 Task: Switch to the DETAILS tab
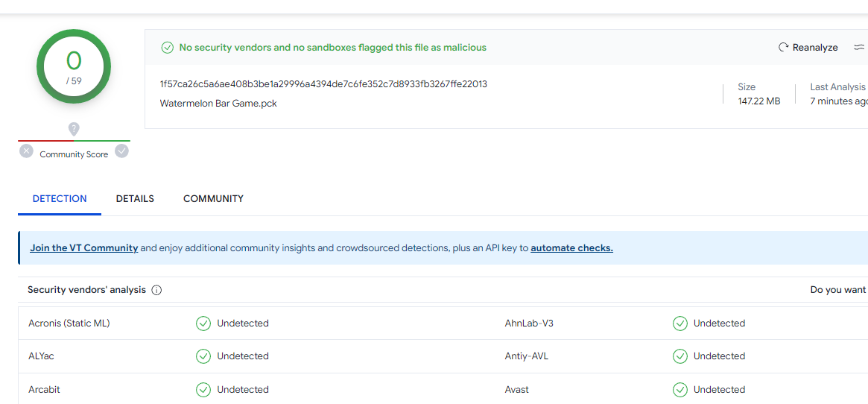tap(135, 199)
